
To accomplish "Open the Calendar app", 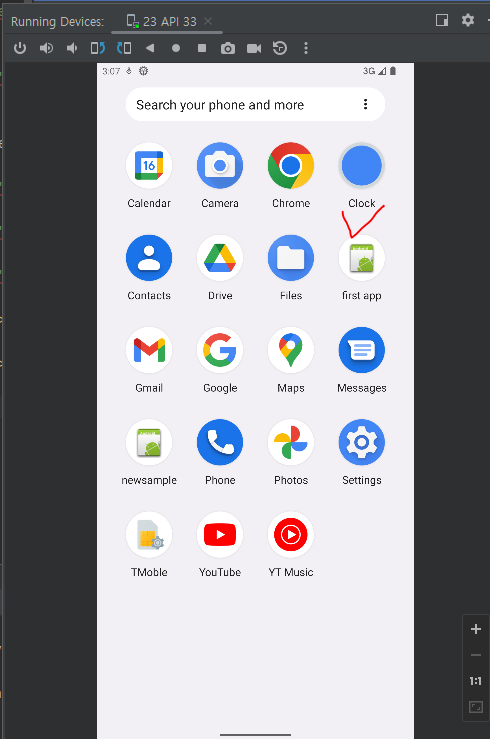I will coord(149,165).
